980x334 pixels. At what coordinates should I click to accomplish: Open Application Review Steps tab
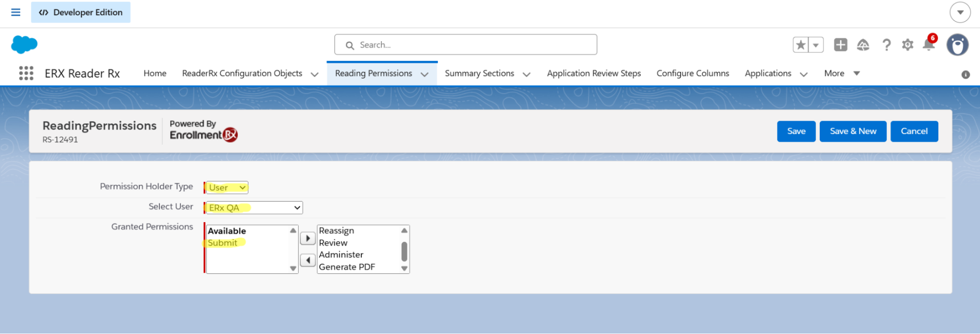point(594,73)
